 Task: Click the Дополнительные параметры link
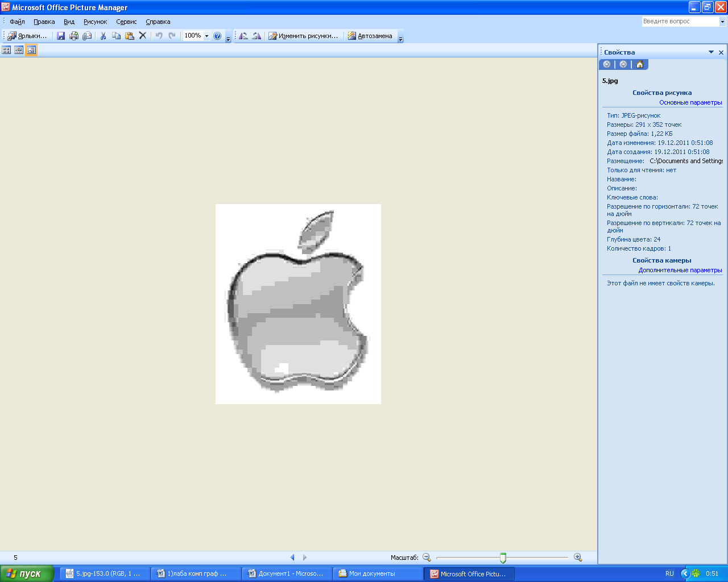(x=680, y=270)
